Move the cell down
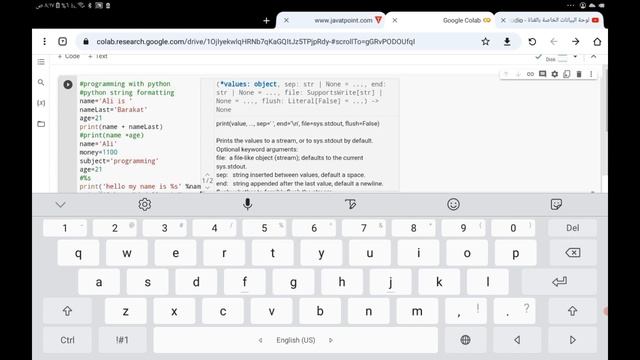640x360 pixels. tap(518, 74)
